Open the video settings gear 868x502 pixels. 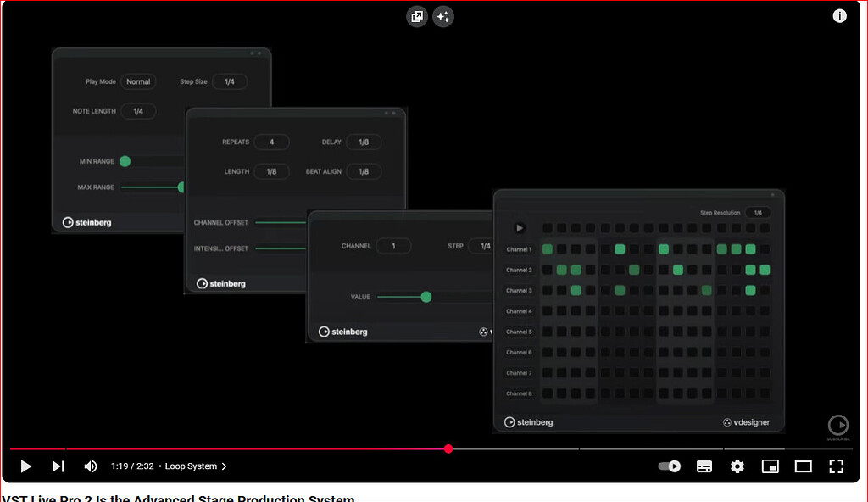click(737, 466)
